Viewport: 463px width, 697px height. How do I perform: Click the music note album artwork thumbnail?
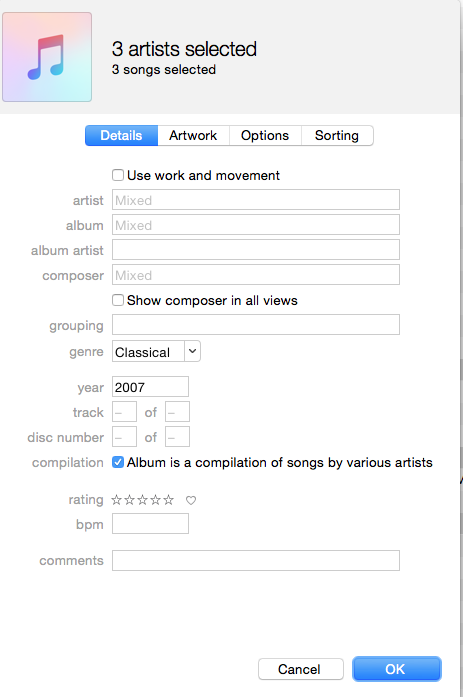[47, 57]
